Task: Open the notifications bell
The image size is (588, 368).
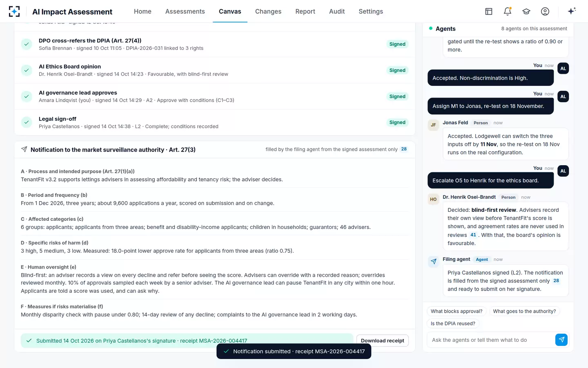Action: [x=508, y=11]
